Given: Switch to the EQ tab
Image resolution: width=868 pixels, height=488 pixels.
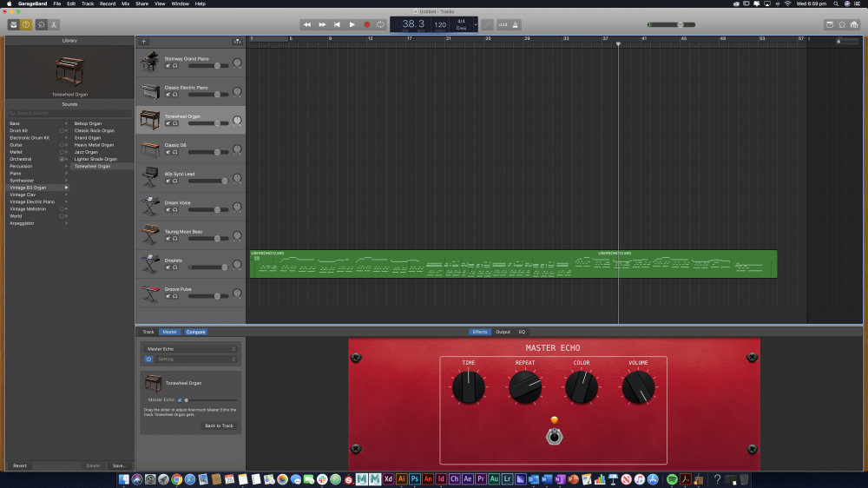Looking at the screenshot, I should click(522, 332).
